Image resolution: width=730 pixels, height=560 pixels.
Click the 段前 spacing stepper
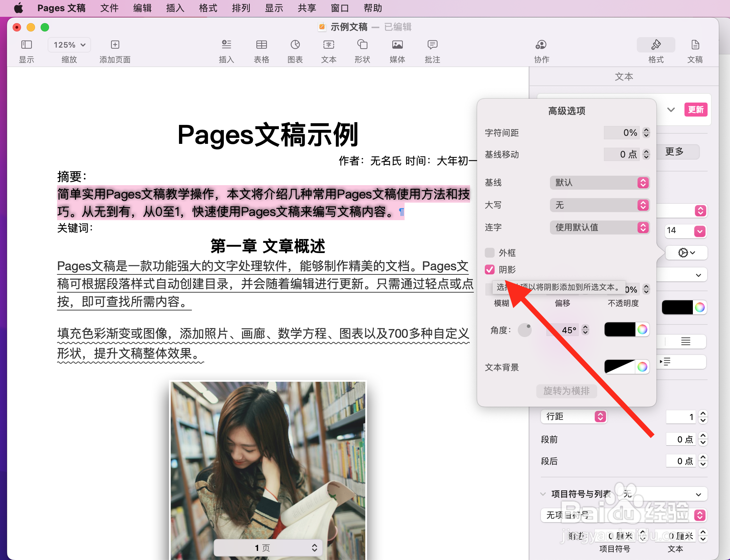[x=703, y=439]
